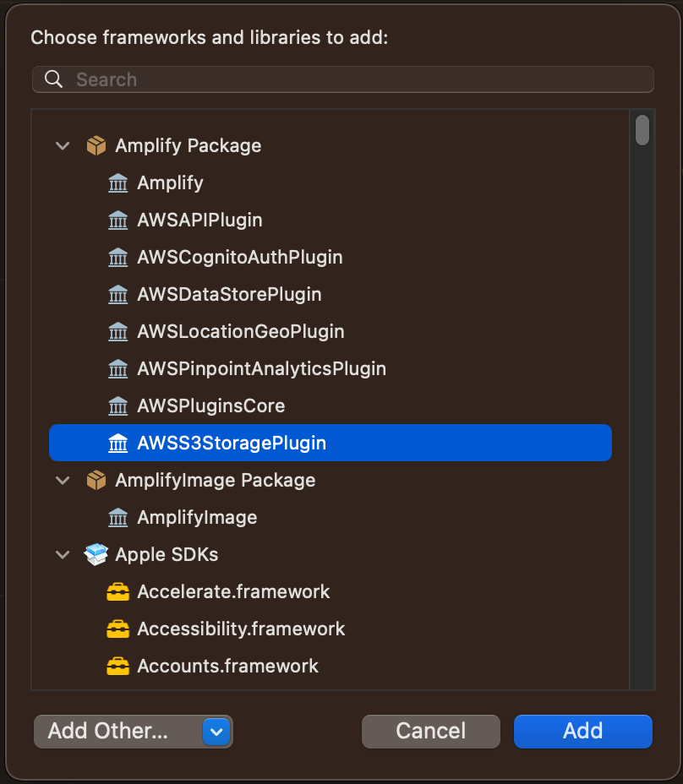Viewport: 683px width, 784px height.
Task: Click the Add button
Action: 583,732
